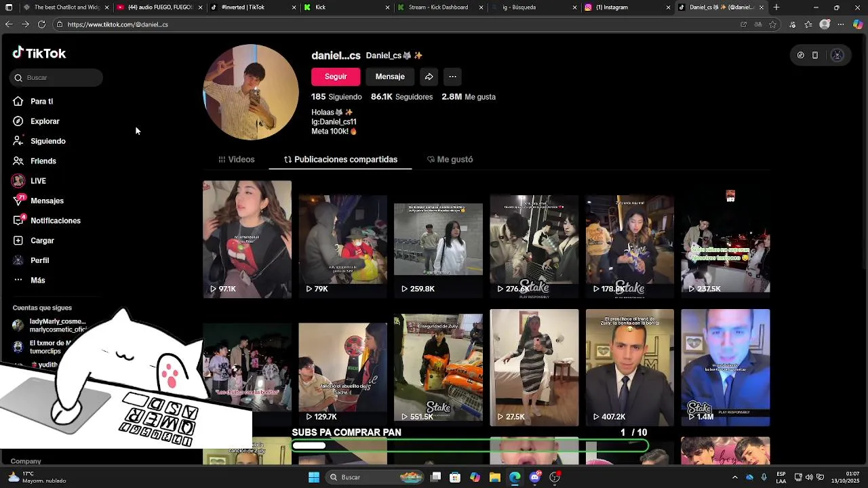Open video with 1.4M views
Viewport: 868px width, 488px height.
coord(726,367)
